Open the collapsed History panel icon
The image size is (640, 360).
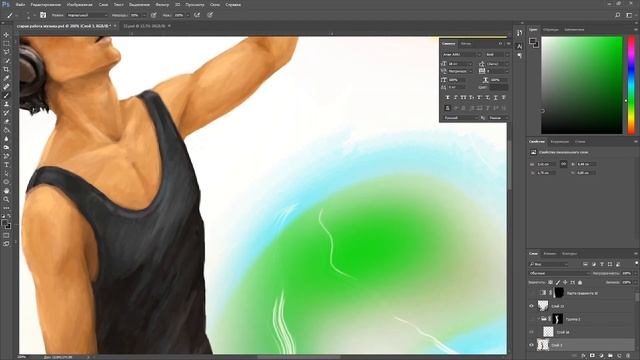point(519,33)
